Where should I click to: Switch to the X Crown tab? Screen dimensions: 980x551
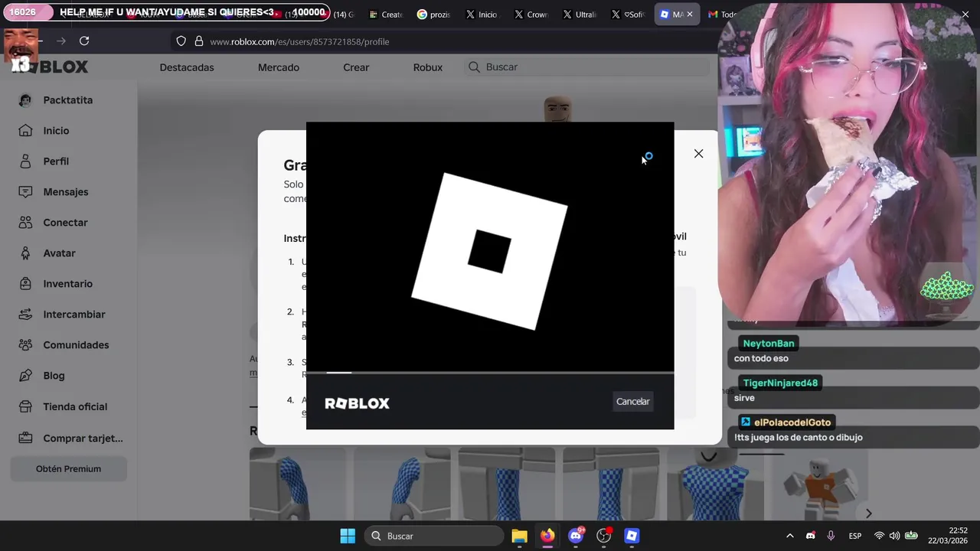click(531, 15)
